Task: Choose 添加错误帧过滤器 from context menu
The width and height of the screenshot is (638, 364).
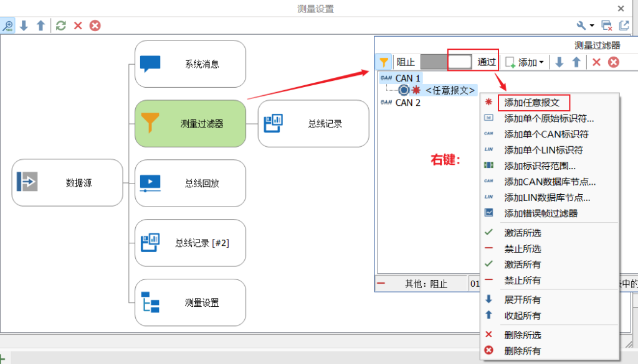Action: 540,213
